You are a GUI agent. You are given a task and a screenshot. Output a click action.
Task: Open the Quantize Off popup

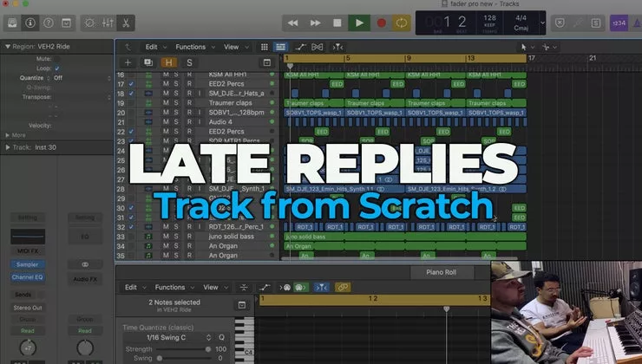click(x=82, y=78)
